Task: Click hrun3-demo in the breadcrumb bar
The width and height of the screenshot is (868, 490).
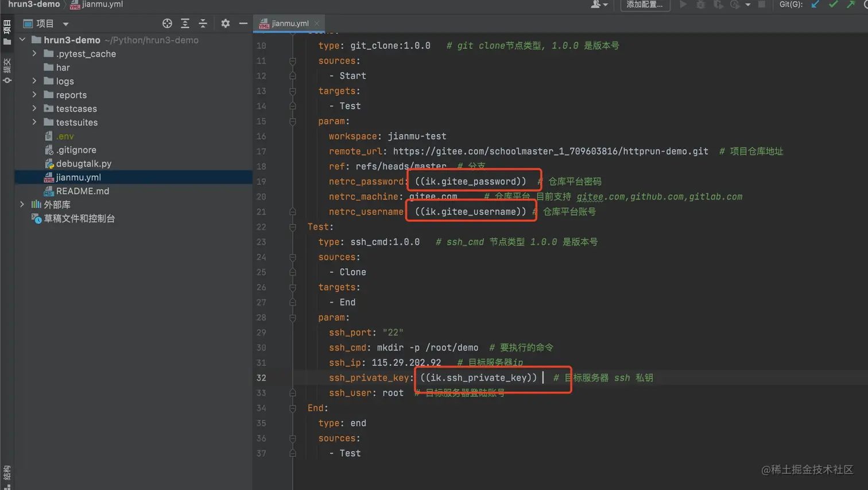Action: coord(34,5)
